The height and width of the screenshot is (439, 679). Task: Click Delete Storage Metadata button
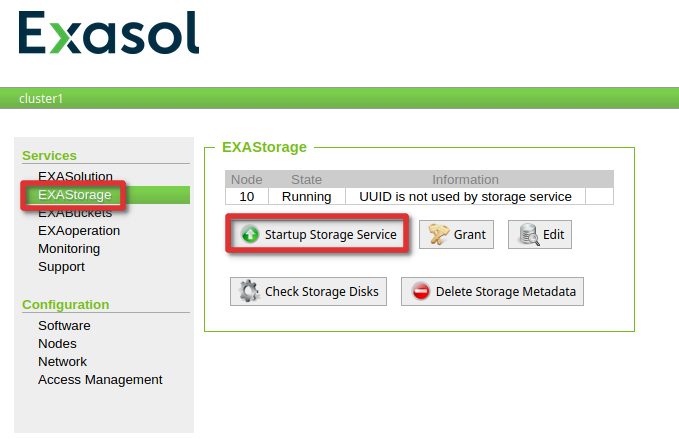(x=492, y=291)
